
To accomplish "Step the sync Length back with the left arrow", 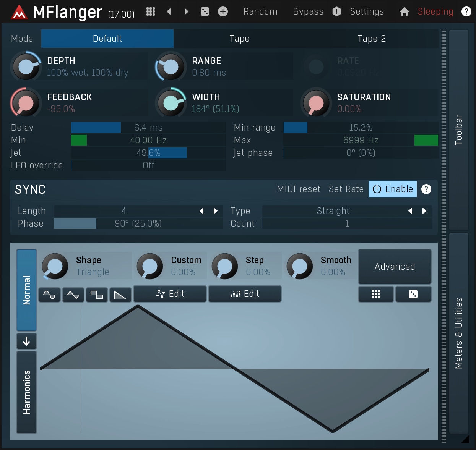I will pyautogui.click(x=201, y=210).
